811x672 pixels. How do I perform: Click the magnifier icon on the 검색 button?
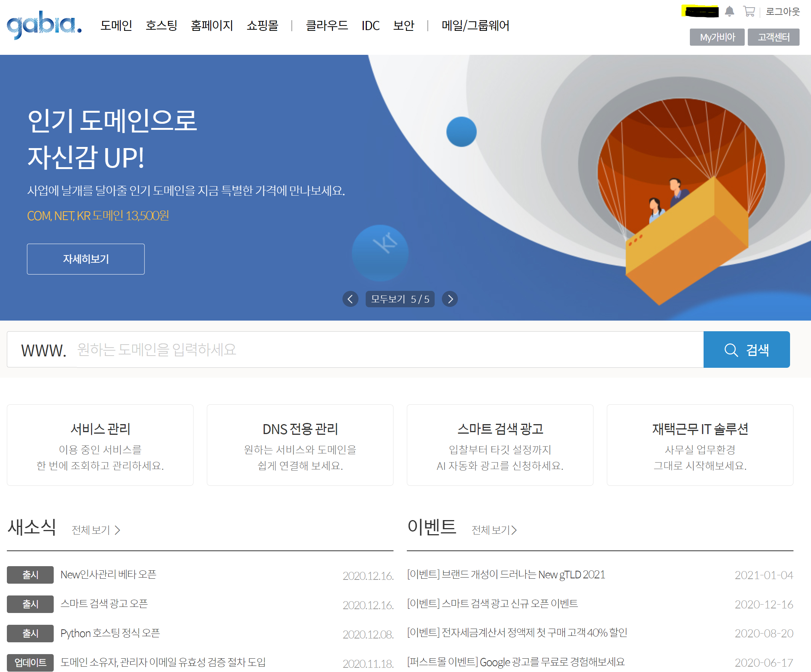[x=731, y=350]
